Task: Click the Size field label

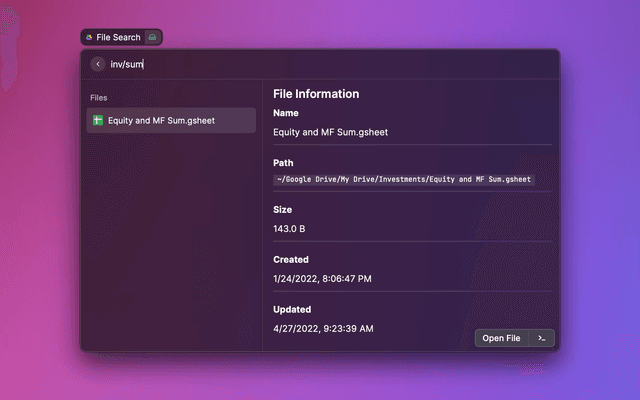Action: pyautogui.click(x=283, y=211)
